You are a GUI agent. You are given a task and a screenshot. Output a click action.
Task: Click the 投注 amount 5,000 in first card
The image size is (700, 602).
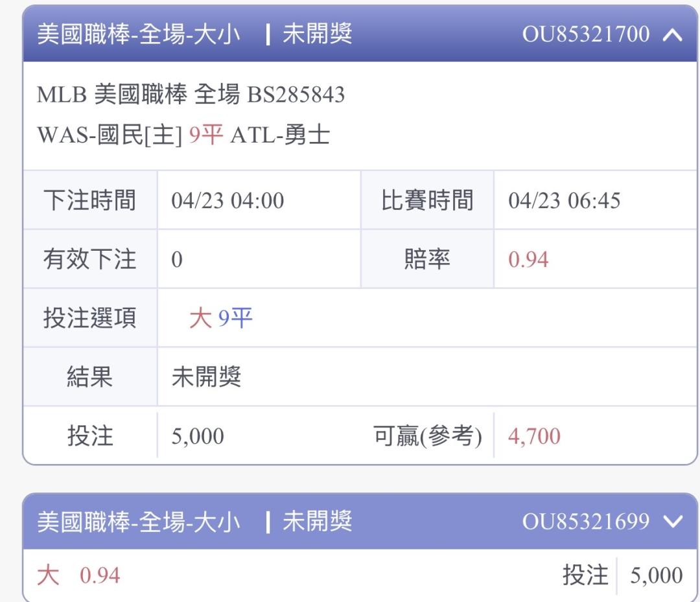197,437
